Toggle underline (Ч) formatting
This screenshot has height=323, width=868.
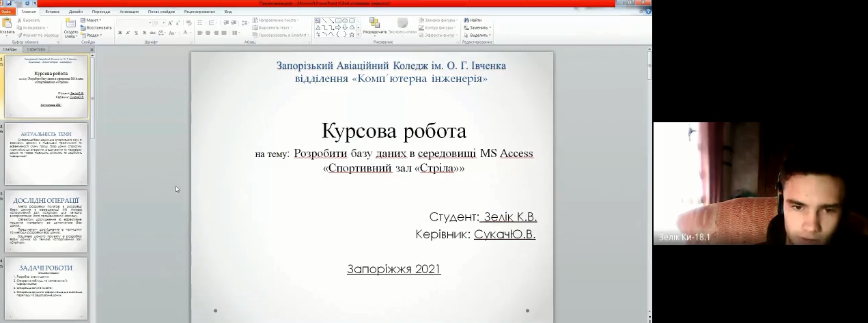[x=137, y=33]
